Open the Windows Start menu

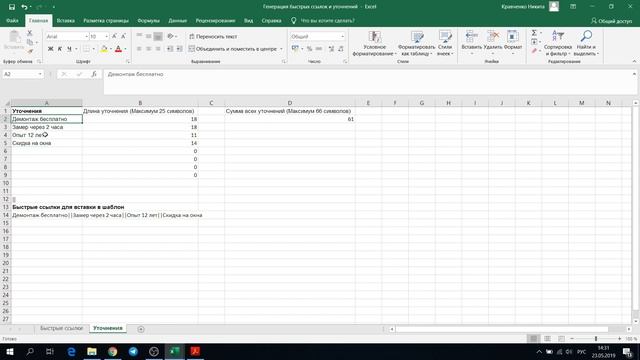10,351
